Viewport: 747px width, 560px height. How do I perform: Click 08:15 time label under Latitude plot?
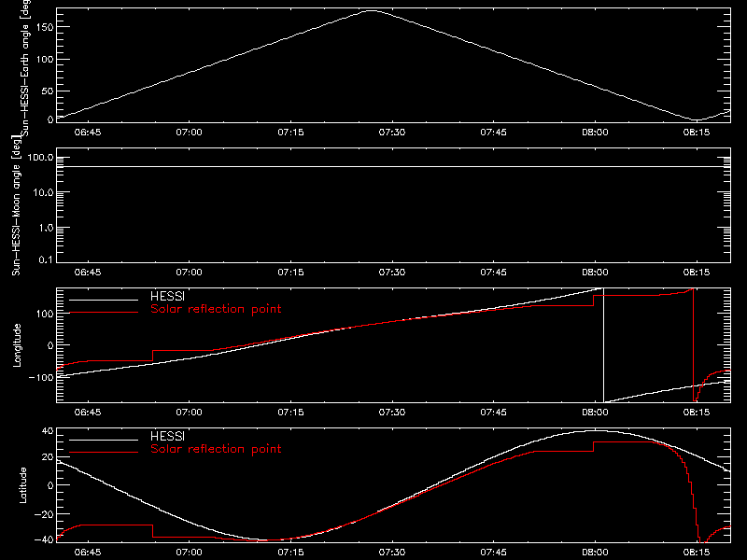point(697,553)
